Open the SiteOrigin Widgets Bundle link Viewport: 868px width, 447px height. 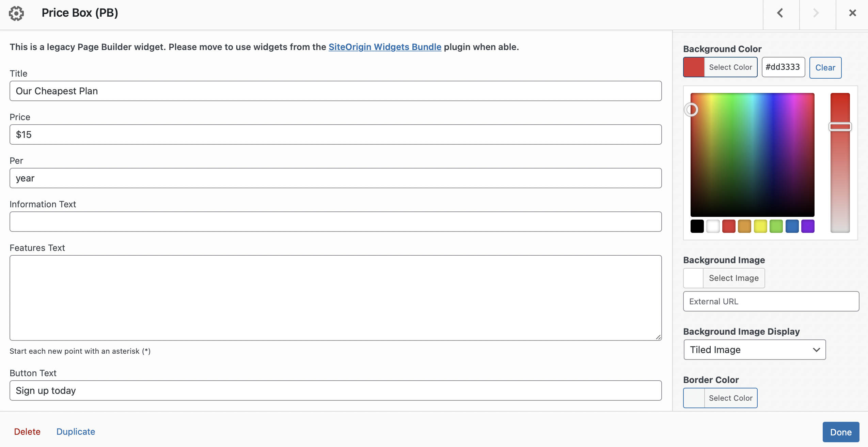coord(384,47)
